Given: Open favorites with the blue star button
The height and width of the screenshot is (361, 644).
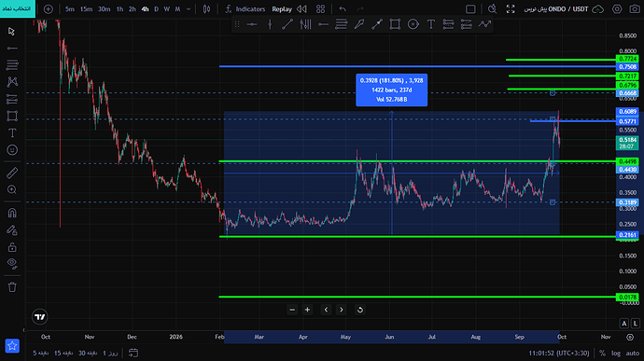Looking at the screenshot, I should tap(12, 346).
